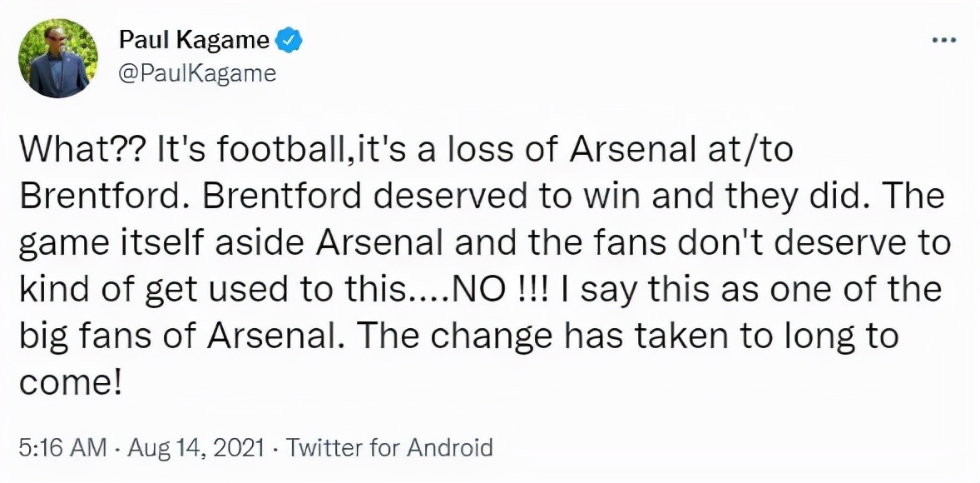Click the Aug 14, 2021 date
The height and width of the screenshot is (483, 980).
tap(193, 448)
